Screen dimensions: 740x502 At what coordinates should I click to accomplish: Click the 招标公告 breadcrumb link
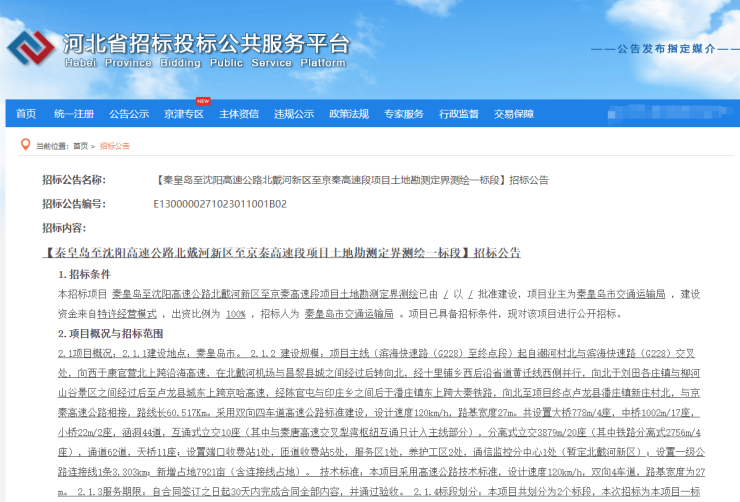coord(115,146)
